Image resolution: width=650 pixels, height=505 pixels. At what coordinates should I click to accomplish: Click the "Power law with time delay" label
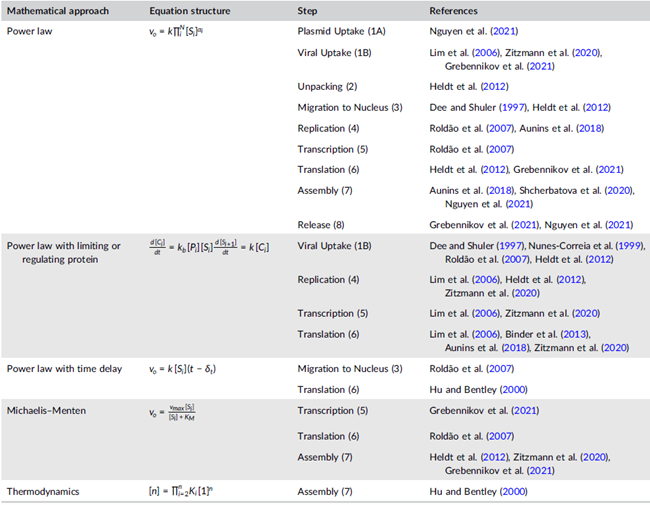click(64, 368)
